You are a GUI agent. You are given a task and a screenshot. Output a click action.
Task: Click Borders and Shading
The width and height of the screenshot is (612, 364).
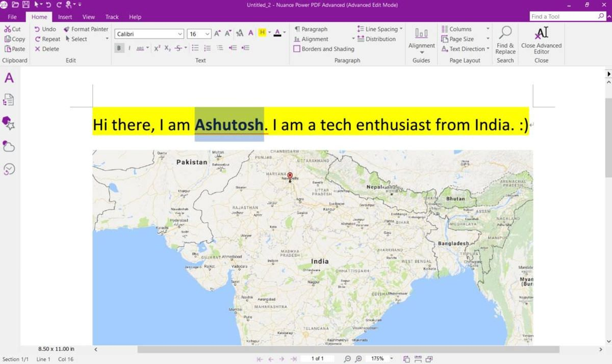click(x=324, y=49)
